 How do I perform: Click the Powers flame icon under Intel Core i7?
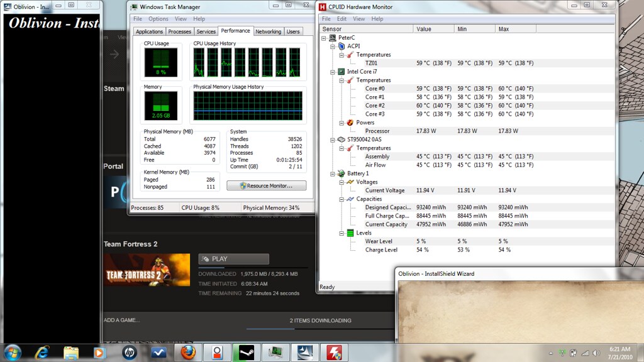[x=350, y=123]
